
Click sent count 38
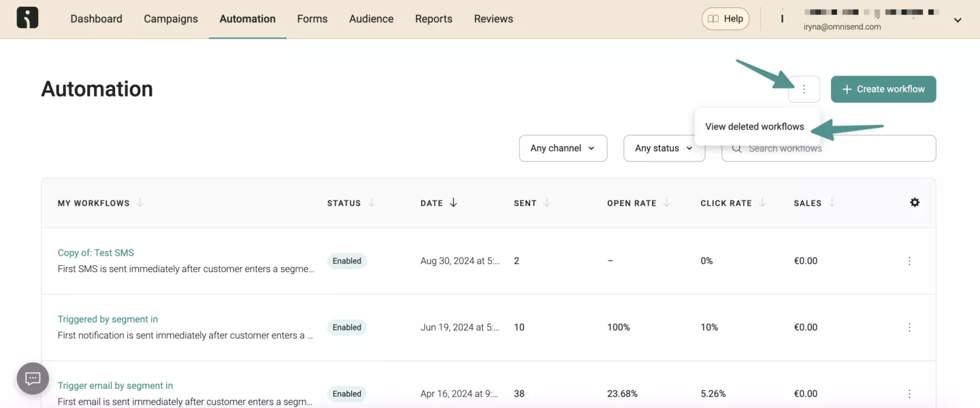click(x=519, y=394)
